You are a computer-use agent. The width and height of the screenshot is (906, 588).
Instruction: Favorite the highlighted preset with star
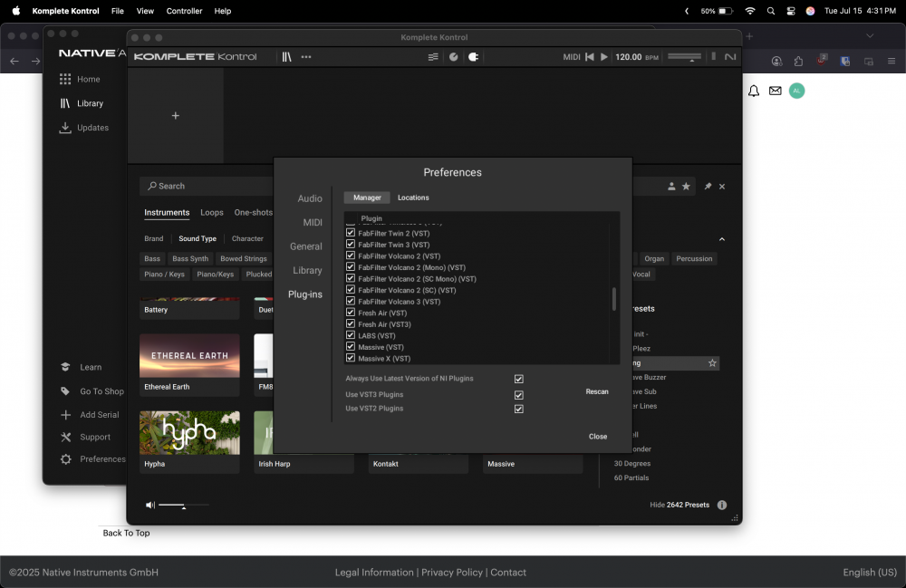pos(712,362)
